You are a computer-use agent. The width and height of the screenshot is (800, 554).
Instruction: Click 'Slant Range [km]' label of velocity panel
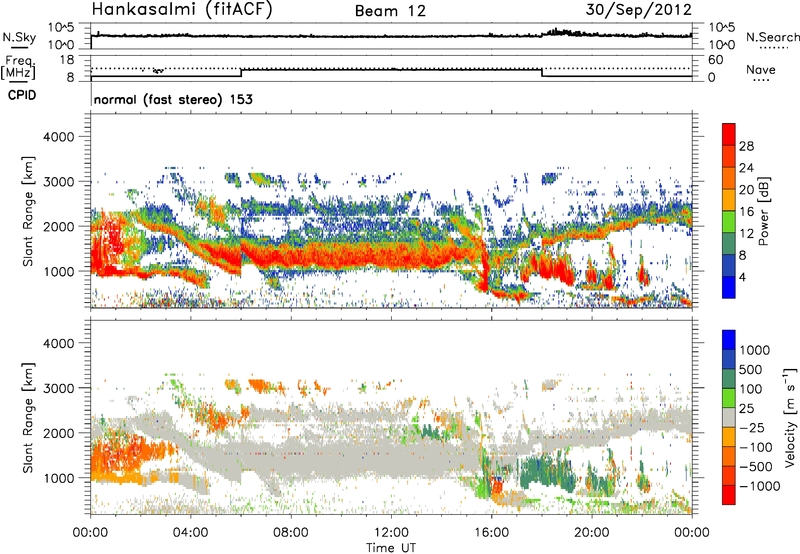28,417
